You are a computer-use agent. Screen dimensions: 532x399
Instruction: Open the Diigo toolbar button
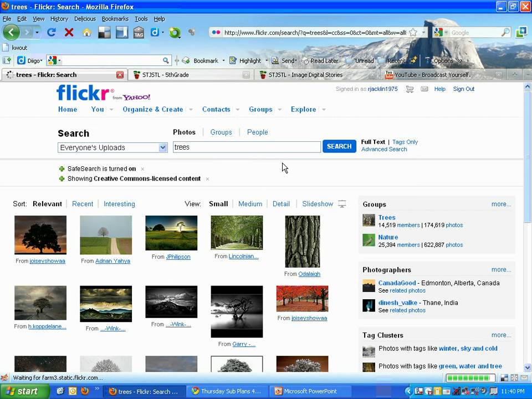click(30, 61)
